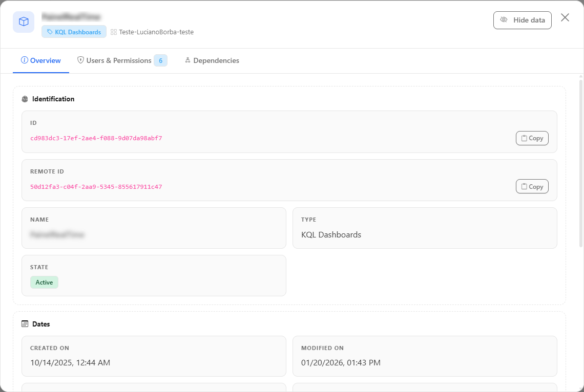Click the Dates section heading

coord(41,324)
